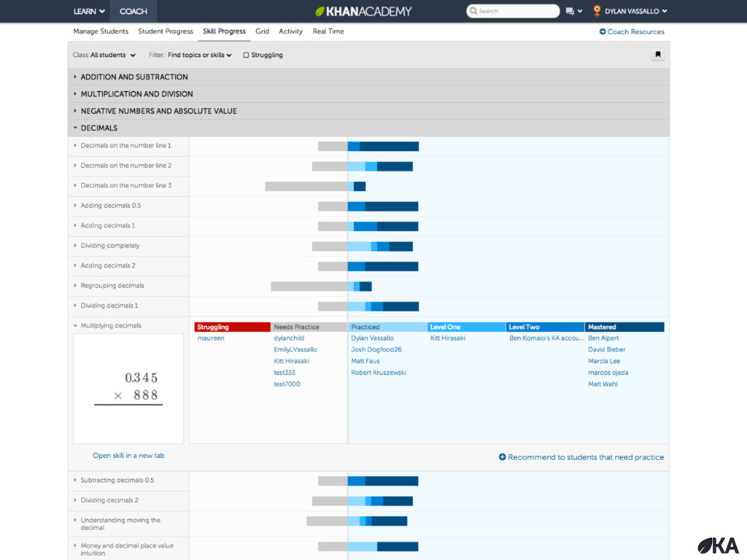
Task: Click Open skill in a new tab
Action: click(128, 456)
